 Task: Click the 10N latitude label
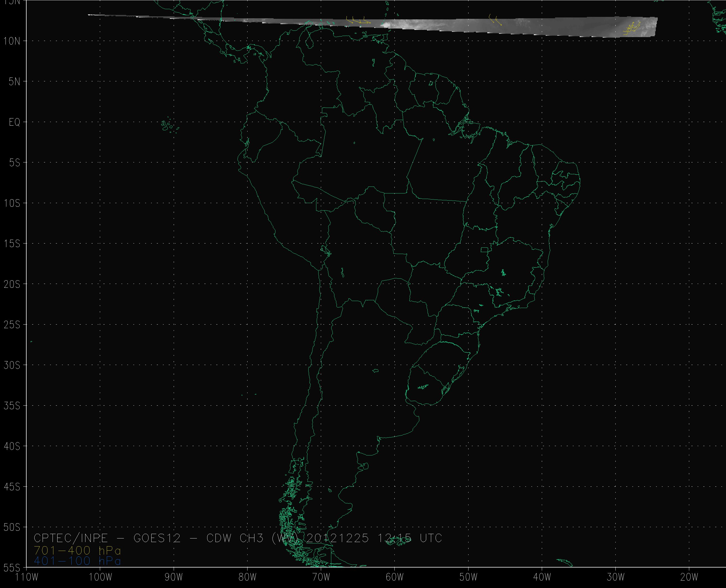(12, 41)
